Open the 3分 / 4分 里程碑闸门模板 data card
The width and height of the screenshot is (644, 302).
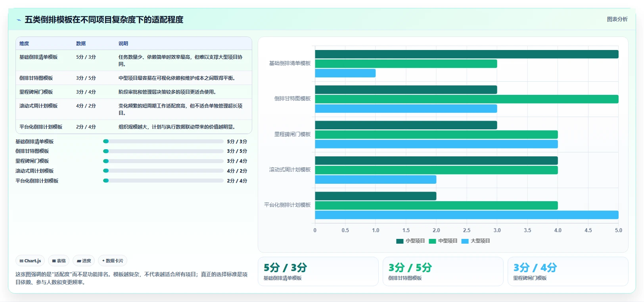(568, 271)
